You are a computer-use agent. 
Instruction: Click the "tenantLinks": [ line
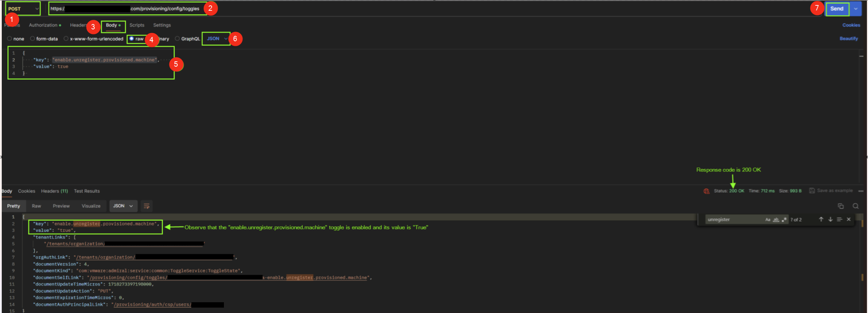[55, 237]
